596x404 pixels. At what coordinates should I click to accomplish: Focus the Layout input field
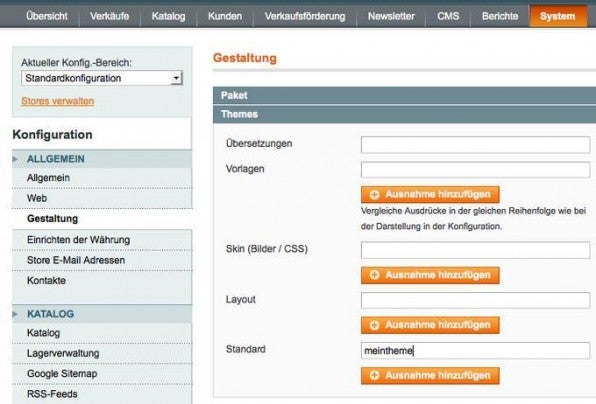click(475, 300)
